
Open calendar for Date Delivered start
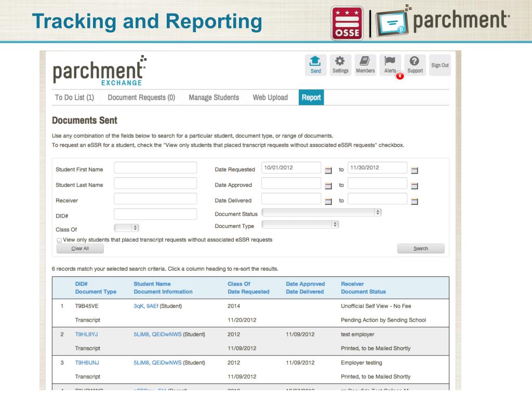[328, 202]
